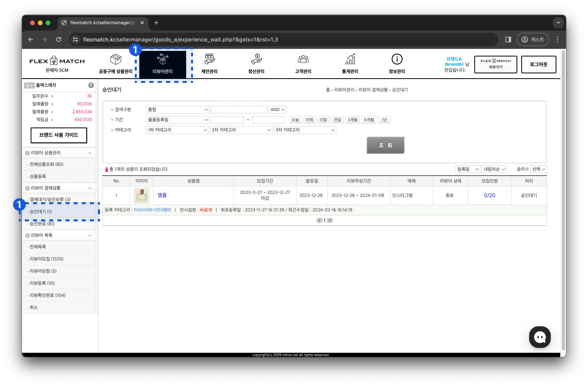Collapse 리뷰어 상품관리 section
Viewport: 588px width, 386px height.
click(90, 153)
